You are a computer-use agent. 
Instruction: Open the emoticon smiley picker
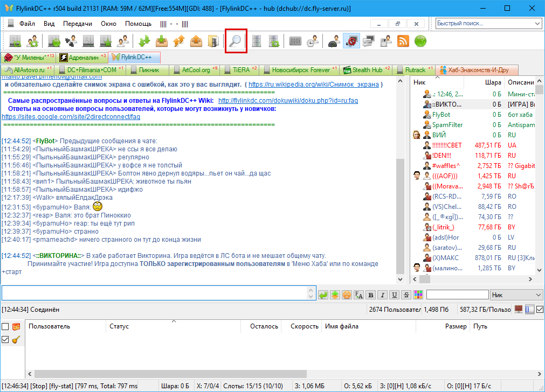pyautogui.click(x=347, y=295)
